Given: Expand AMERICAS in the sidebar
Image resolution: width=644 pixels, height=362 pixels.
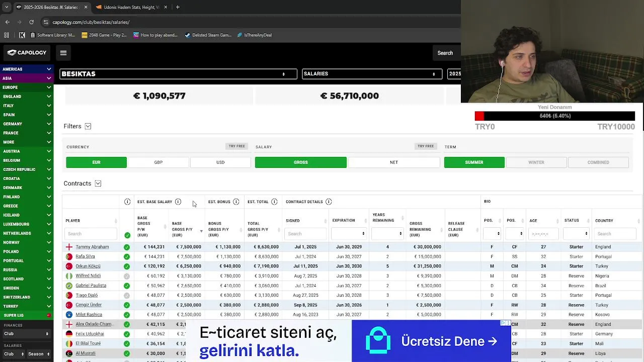Looking at the screenshot, I should click(x=27, y=69).
